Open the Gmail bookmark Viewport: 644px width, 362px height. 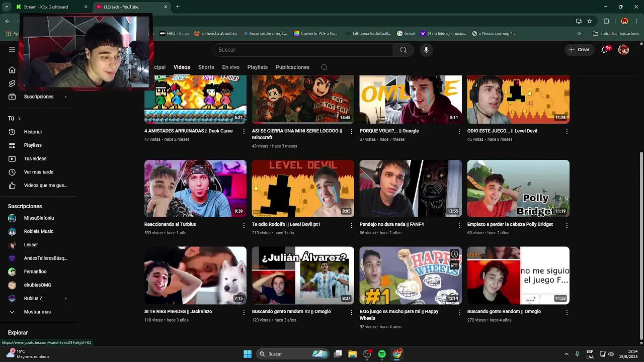click(x=406, y=34)
